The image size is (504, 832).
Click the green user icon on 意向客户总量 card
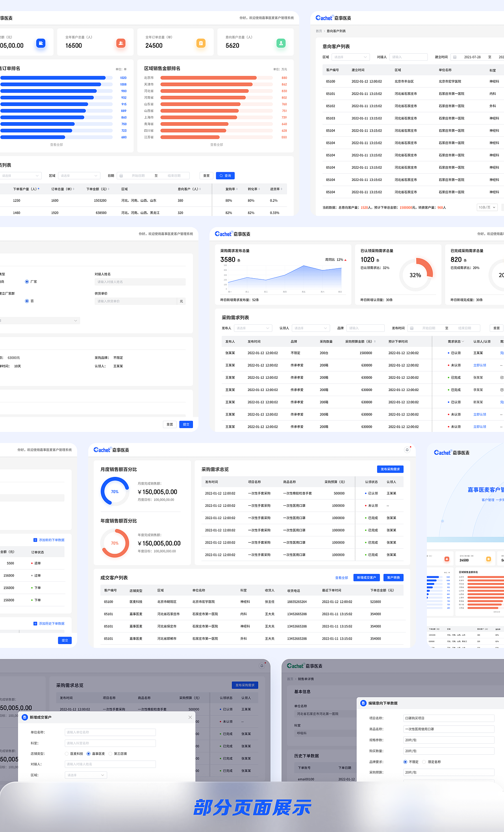281,43
